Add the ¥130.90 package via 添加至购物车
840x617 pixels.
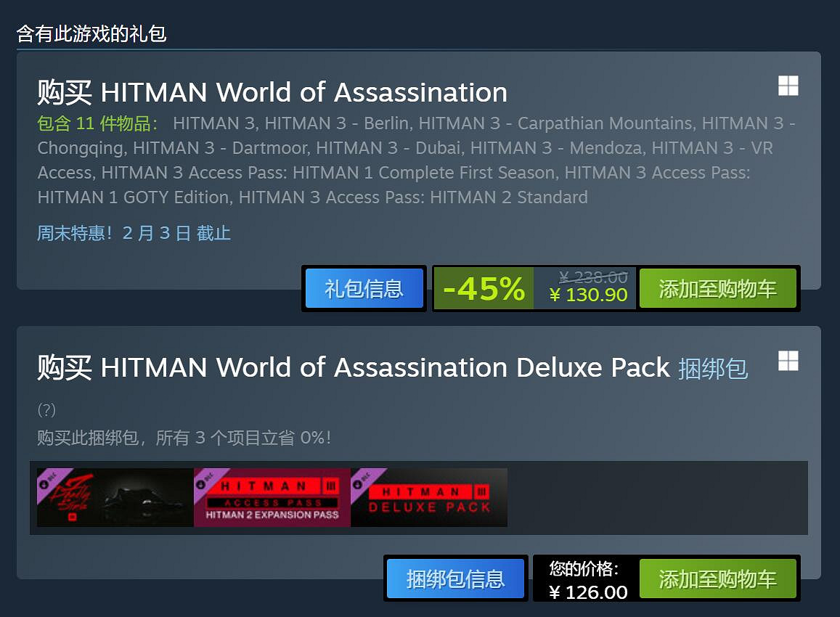(717, 288)
